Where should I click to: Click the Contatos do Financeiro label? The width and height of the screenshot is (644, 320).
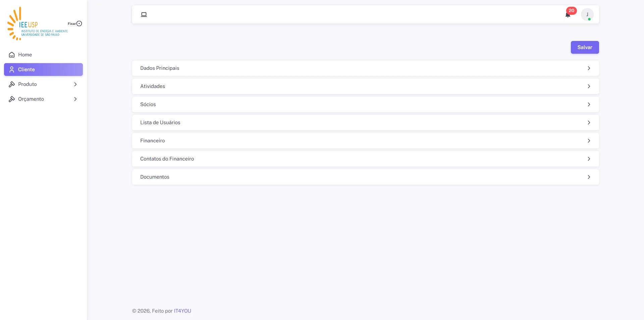(167, 159)
